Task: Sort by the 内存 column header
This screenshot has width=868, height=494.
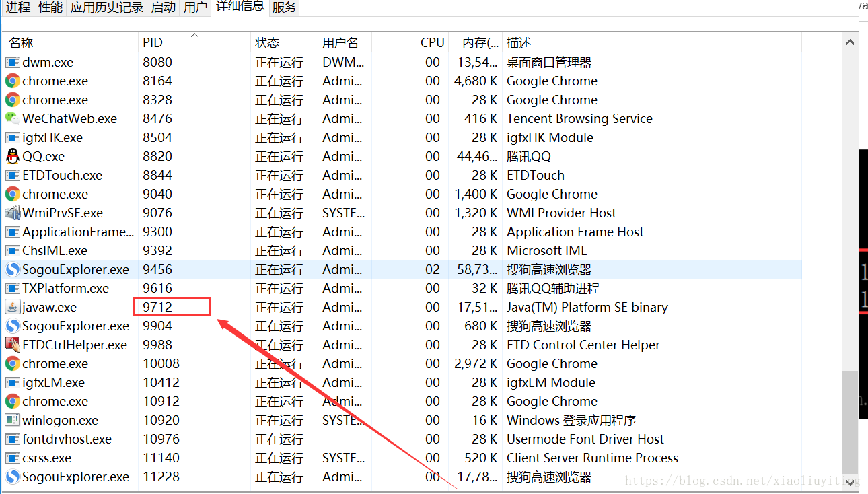Action: click(x=475, y=42)
